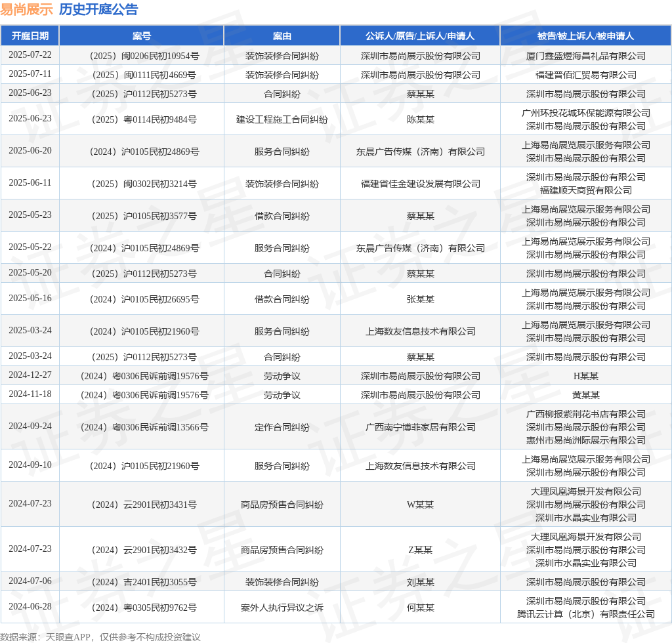The height and width of the screenshot is (643, 672).
Task: Click plaintiff 刘某某
Action: pyautogui.click(x=421, y=582)
